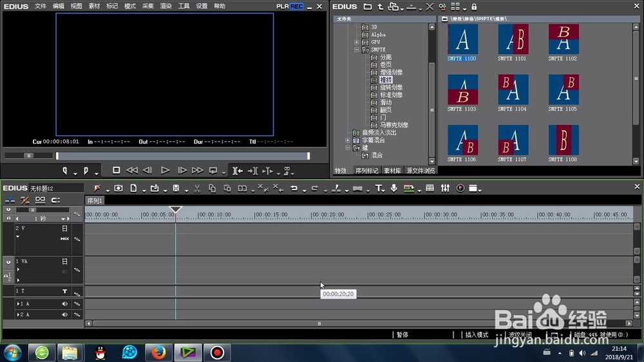Open the audio mixer sliders icon
This screenshot has height=362, width=644.
(x=445, y=188)
